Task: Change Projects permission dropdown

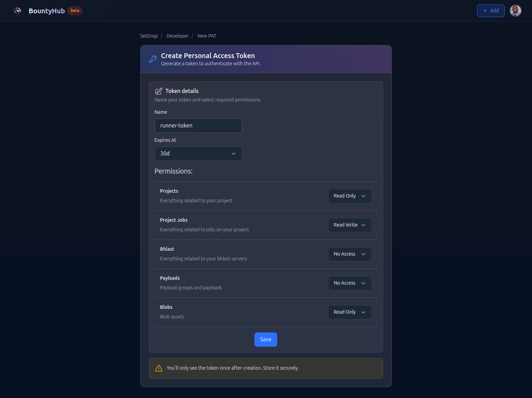Action: pyautogui.click(x=350, y=196)
